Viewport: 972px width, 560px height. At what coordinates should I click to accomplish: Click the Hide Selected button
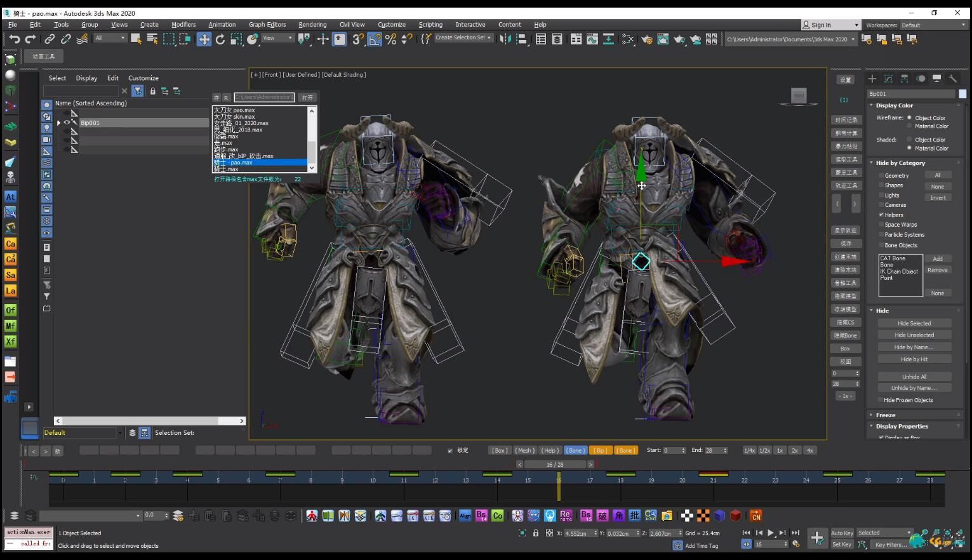pos(914,323)
